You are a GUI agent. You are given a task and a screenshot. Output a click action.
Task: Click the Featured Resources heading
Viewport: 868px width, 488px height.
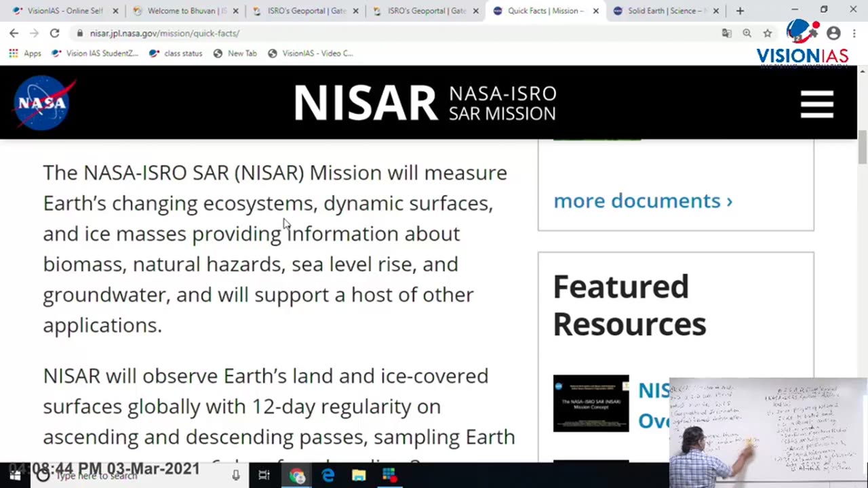[x=629, y=305]
